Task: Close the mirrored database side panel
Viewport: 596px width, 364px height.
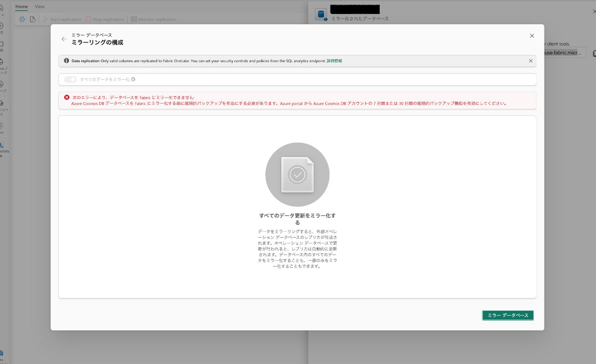Action: pos(594,11)
